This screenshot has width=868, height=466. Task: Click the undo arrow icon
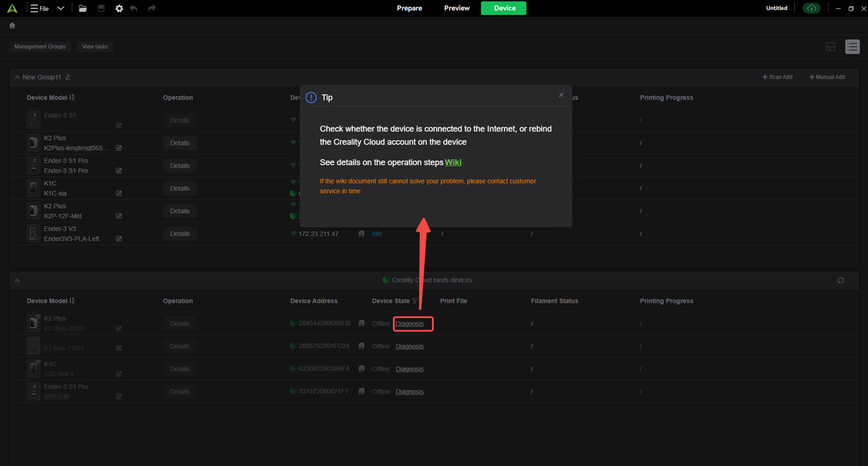(134, 8)
